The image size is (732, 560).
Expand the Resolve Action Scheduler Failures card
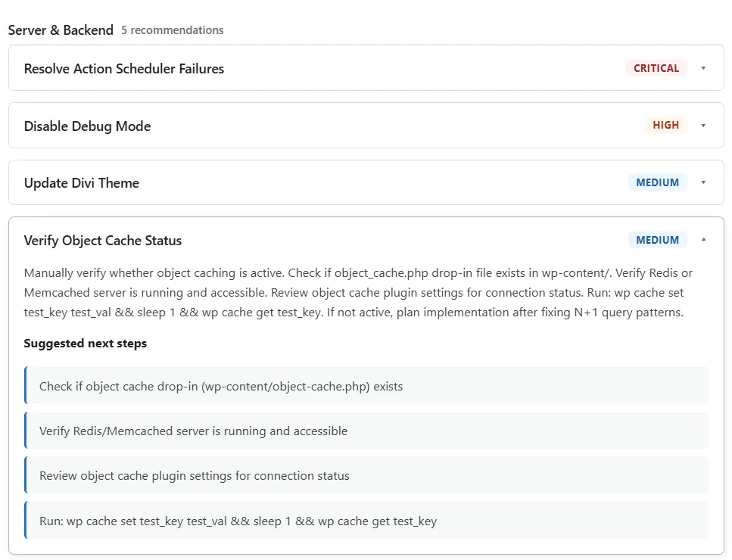pos(703,68)
